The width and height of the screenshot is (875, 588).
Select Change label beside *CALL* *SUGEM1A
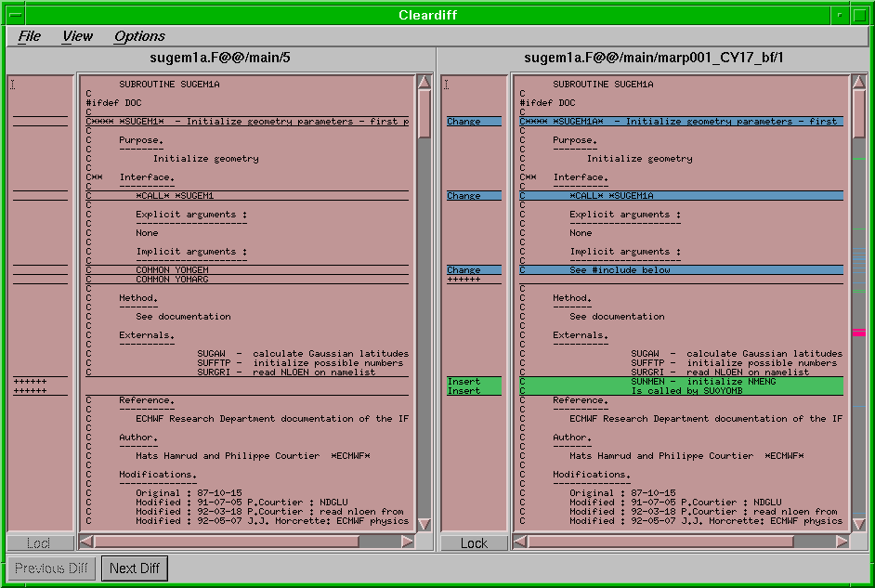tap(475, 196)
